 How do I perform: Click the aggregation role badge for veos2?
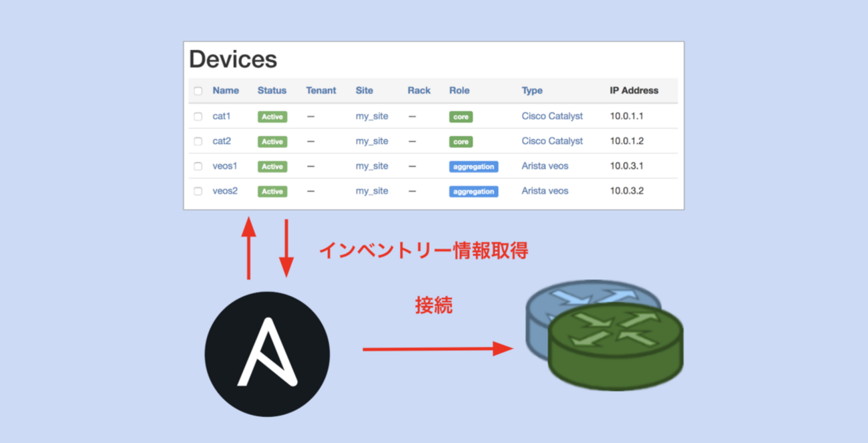[x=473, y=191]
